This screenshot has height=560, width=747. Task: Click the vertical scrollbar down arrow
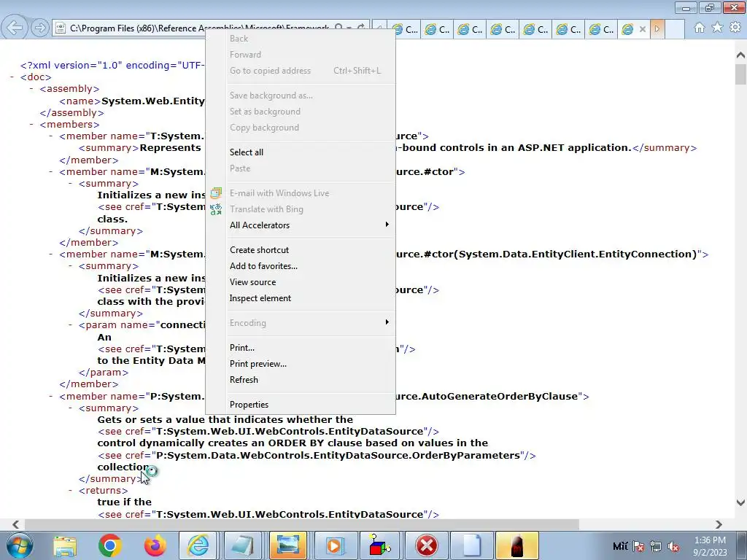point(740,502)
